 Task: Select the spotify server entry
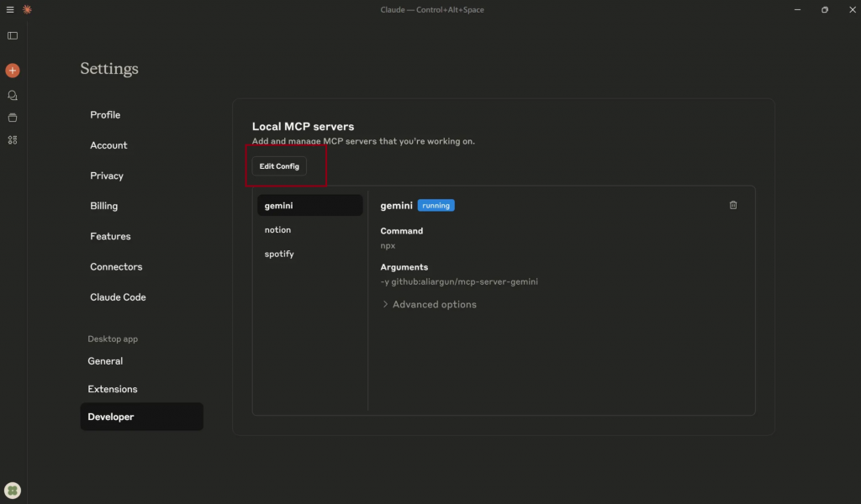coord(309,254)
